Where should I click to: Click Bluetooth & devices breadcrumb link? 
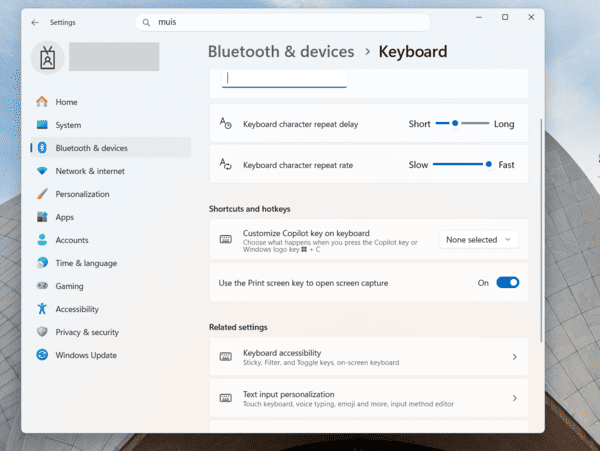(x=281, y=52)
